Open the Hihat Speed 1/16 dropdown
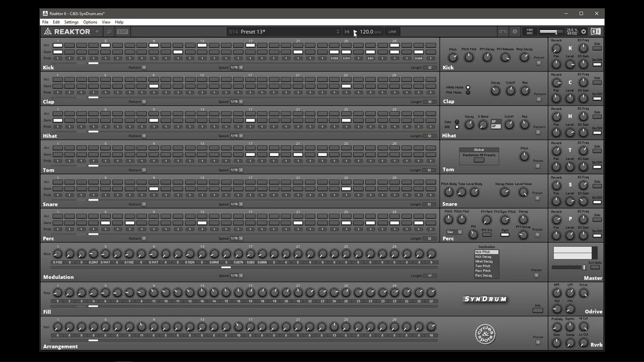 pos(236,136)
